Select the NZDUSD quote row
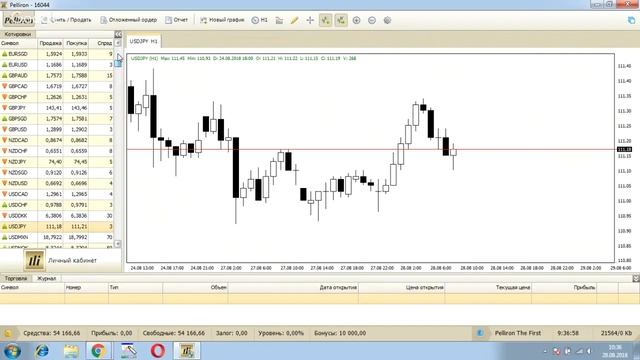Image resolution: width=640 pixels, height=360 pixels. coord(57,183)
